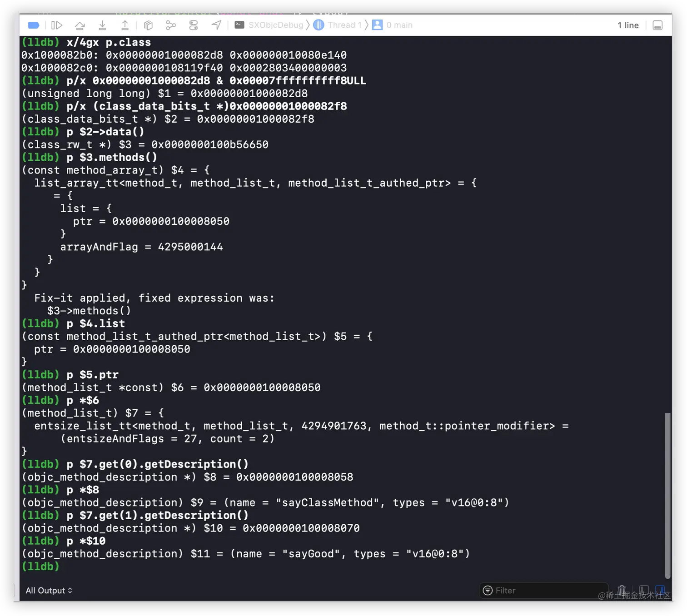
Task: Click the command 'p $4.list'
Action: [95, 323]
